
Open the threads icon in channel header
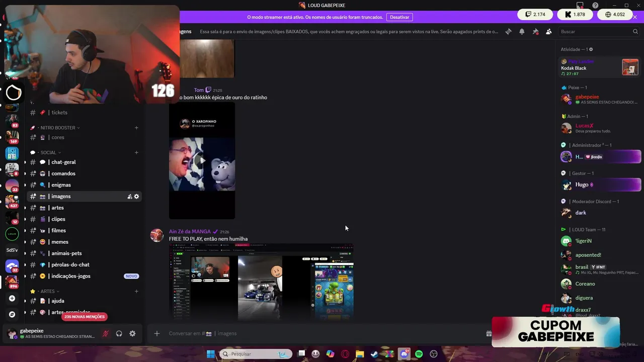[x=508, y=31]
